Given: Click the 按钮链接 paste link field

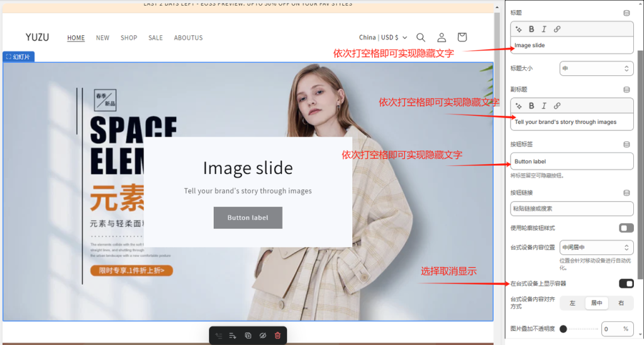Looking at the screenshot, I should click(572, 209).
